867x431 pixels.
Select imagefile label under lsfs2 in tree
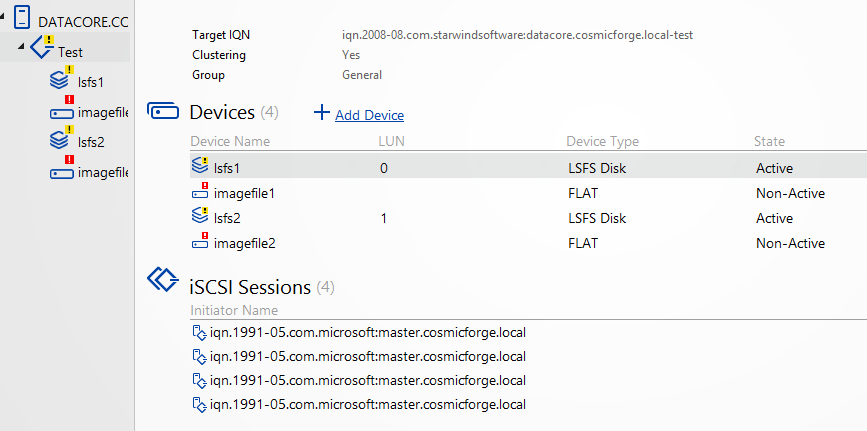point(103,173)
